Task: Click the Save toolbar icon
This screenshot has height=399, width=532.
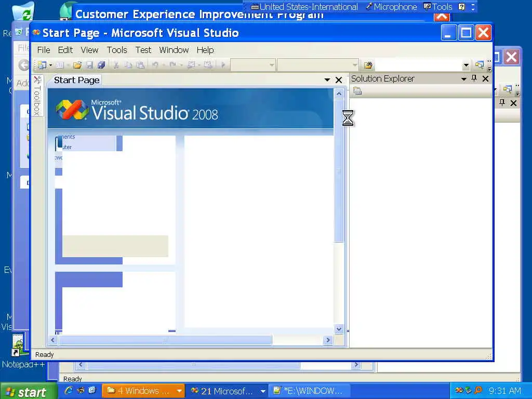Action: [89, 65]
